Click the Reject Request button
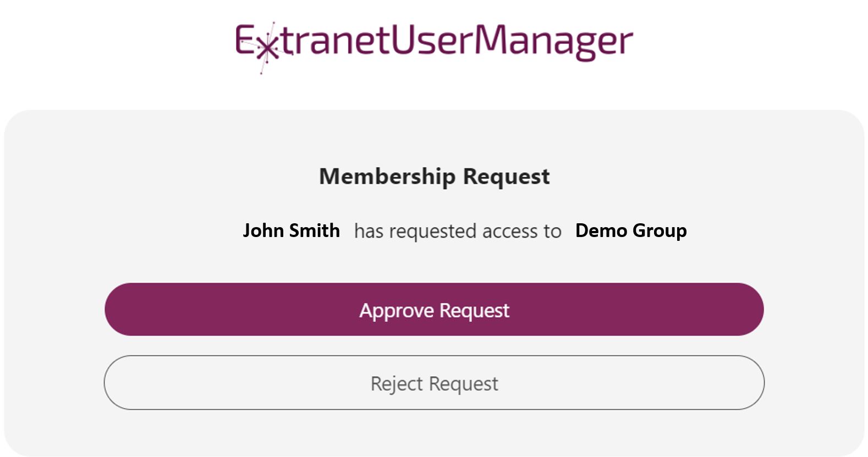This screenshot has width=868, height=457. pyautogui.click(x=434, y=383)
